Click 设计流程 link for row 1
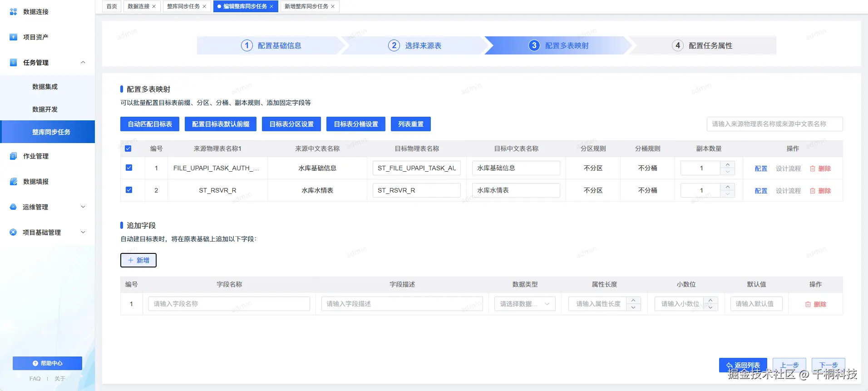Screen dimensions: 868x391 tap(788, 168)
